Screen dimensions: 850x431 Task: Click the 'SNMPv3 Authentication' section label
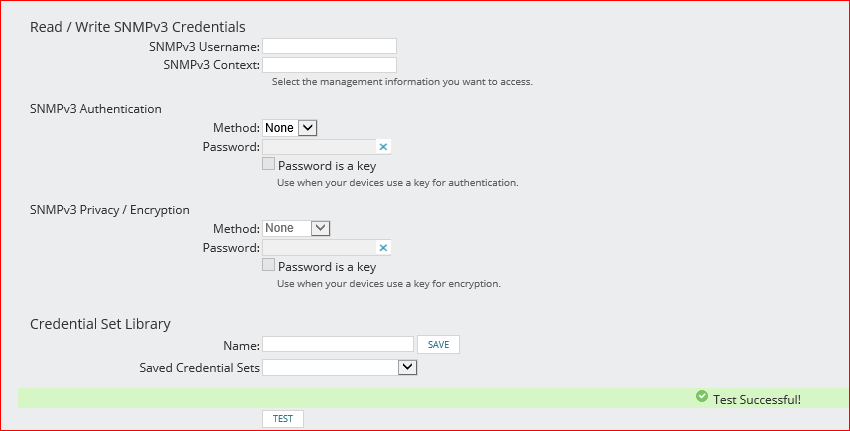tap(96, 109)
